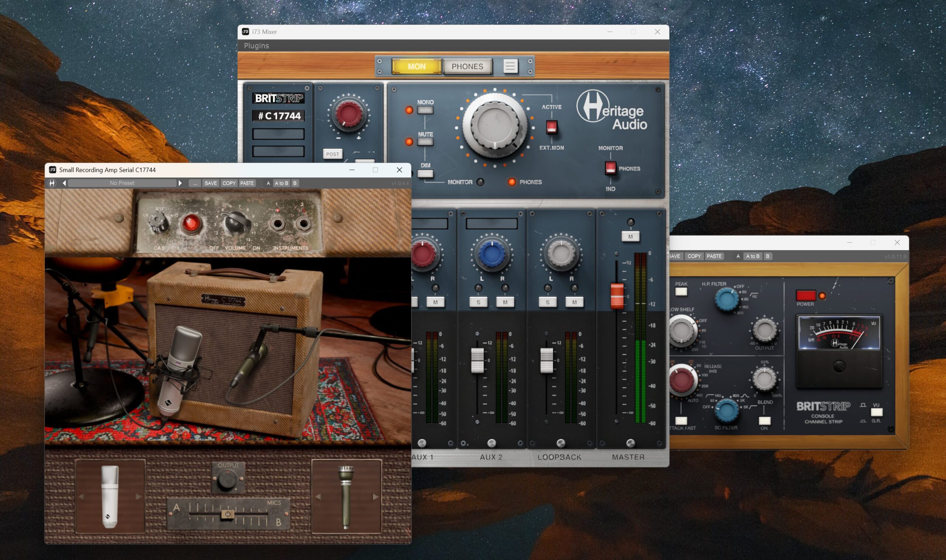The image size is (946, 560).
Task: Click the MICS A/B blend slider handle
Action: coord(227,514)
